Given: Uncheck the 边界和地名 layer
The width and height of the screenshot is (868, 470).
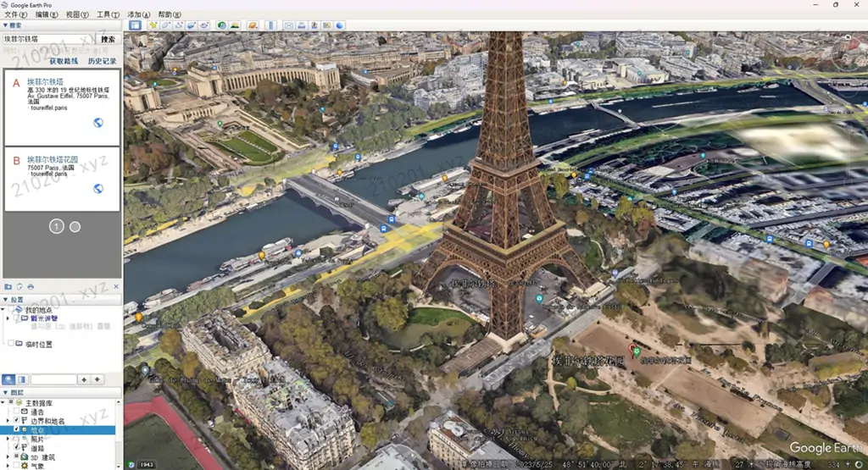Looking at the screenshot, I should 17,421.
